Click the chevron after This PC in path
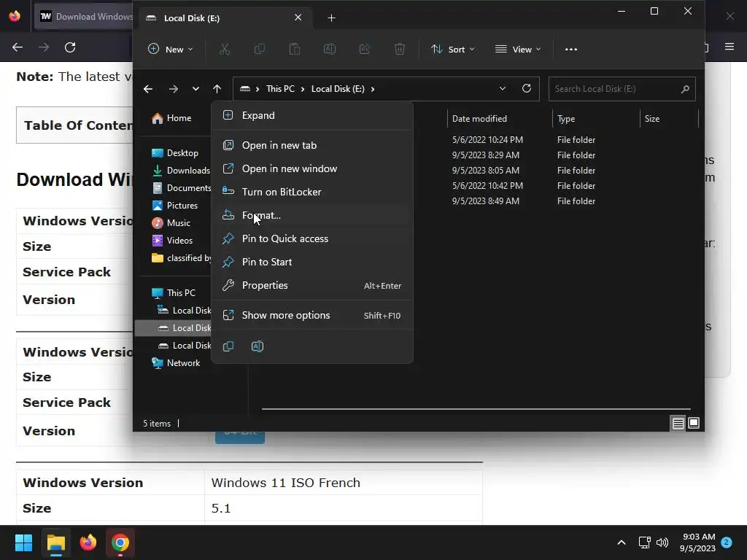The image size is (747, 560). coord(303,89)
